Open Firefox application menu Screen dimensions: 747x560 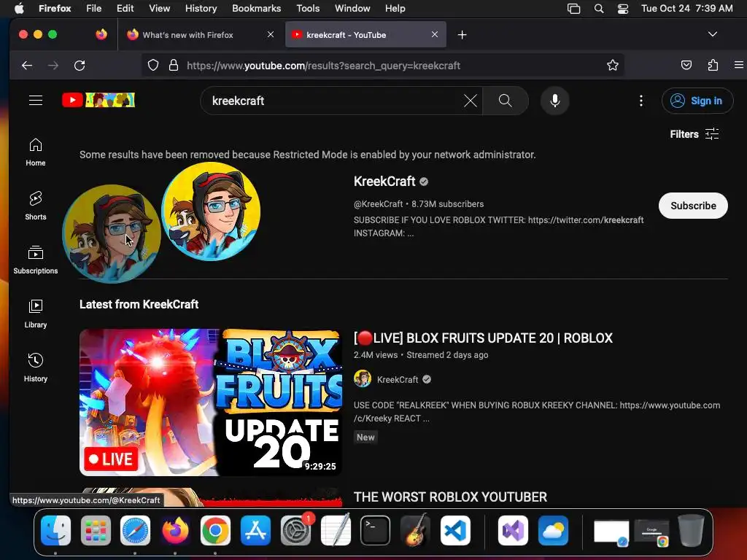(x=738, y=65)
